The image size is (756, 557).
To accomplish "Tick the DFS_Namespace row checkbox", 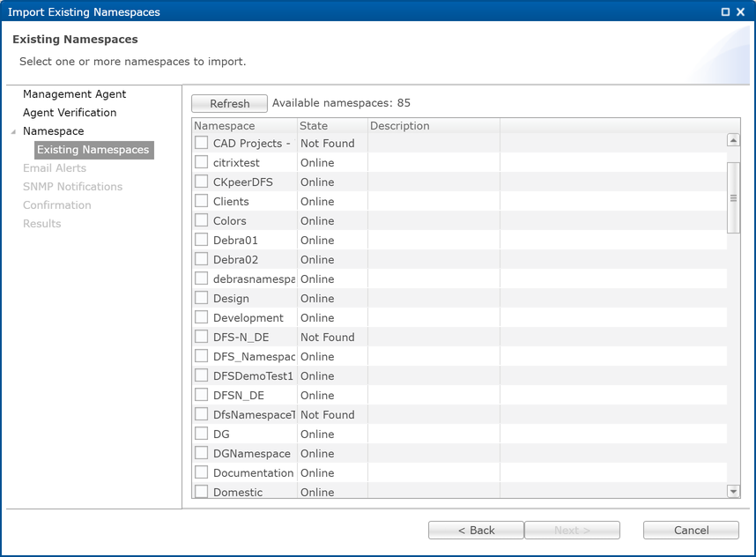I will coord(201,356).
